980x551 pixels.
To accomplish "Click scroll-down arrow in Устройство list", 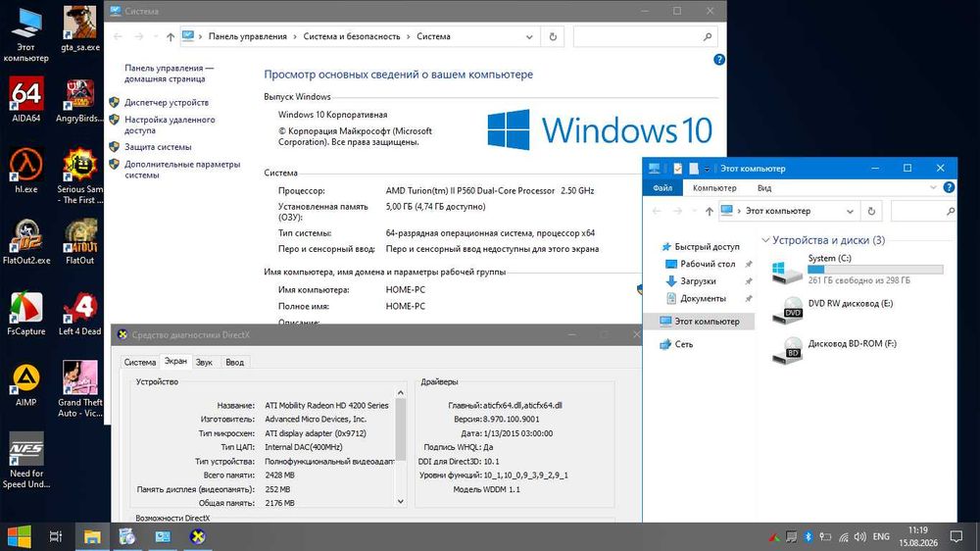I will 401,502.
